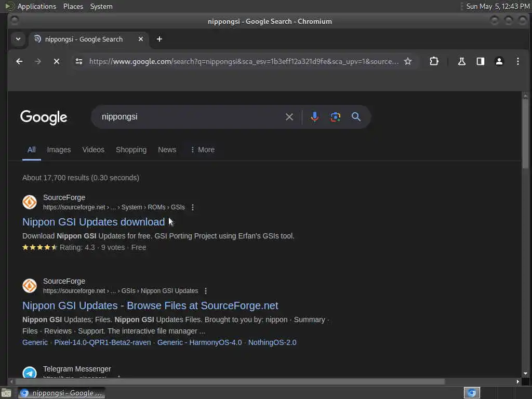Viewport: 532px width, 399px height.
Task: Search by image with camera icon
Action: [335, 117]
